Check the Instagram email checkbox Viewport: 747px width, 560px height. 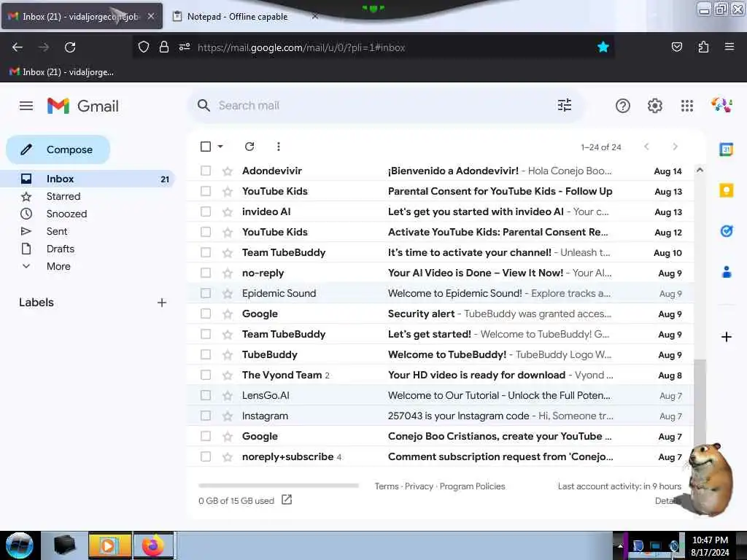tap(206, 416)
